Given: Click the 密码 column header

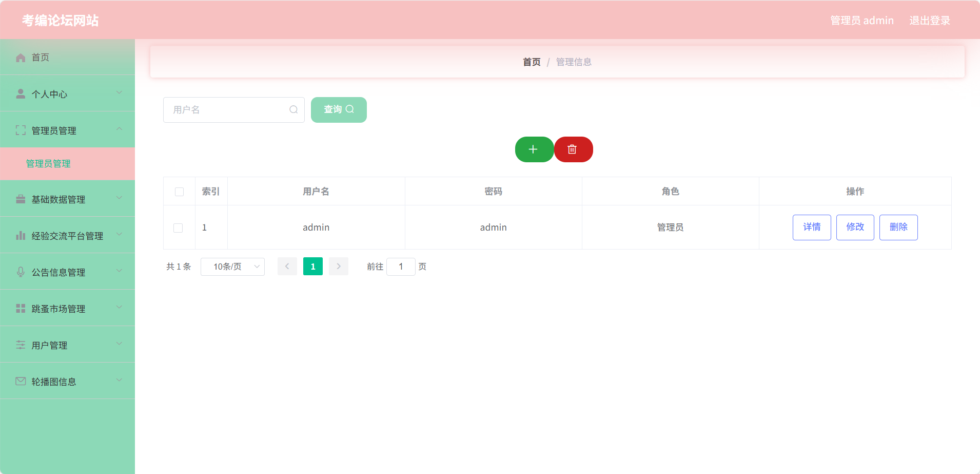Looking at the screenshot, I should point(494,192).
